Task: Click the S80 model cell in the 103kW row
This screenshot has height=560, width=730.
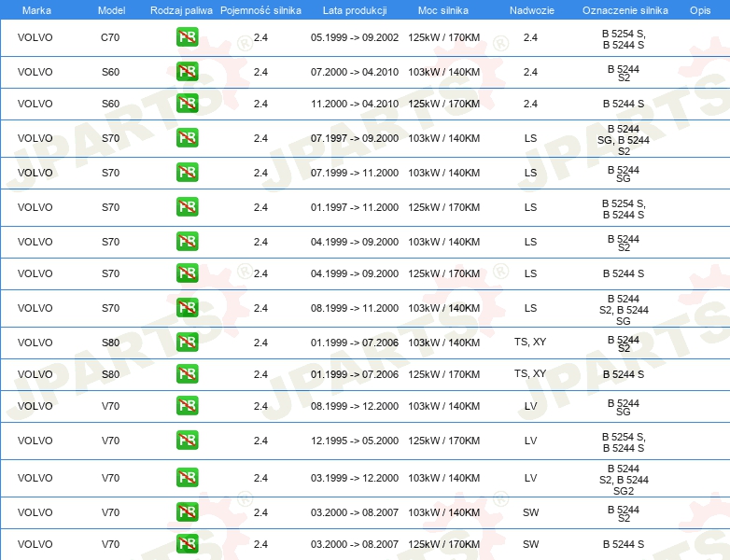Action: (x=110, y=343)
